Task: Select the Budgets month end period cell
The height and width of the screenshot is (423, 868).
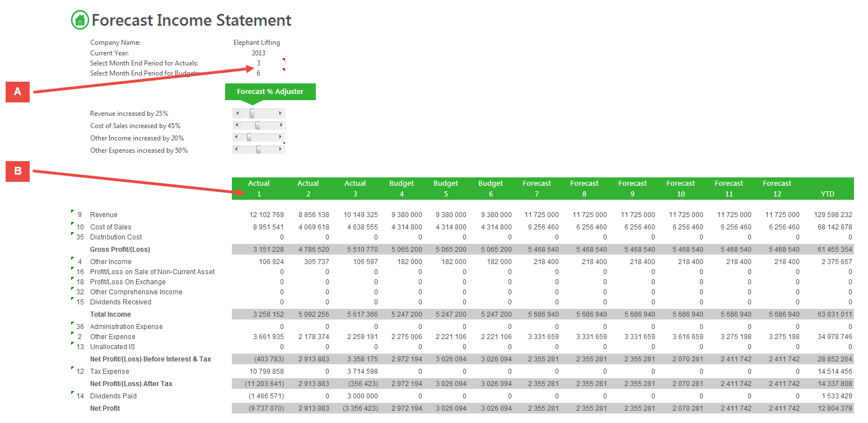Action: pos(258,73)
